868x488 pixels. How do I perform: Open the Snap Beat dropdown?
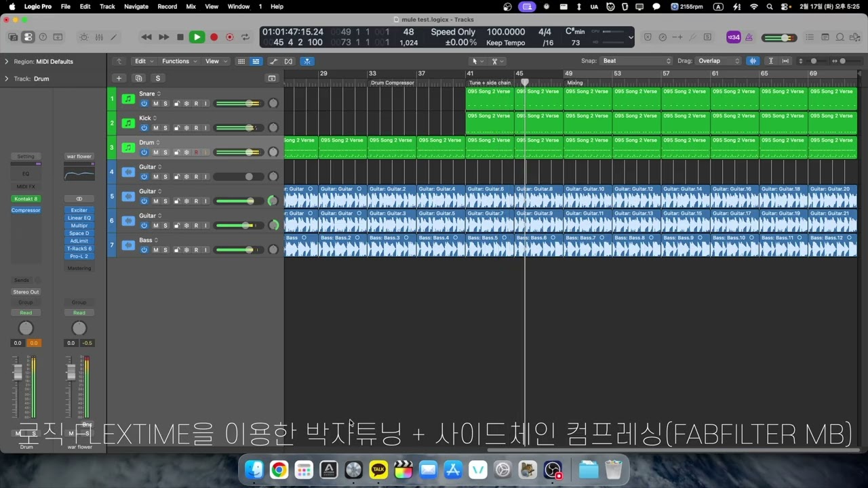(x=636, y=61)
